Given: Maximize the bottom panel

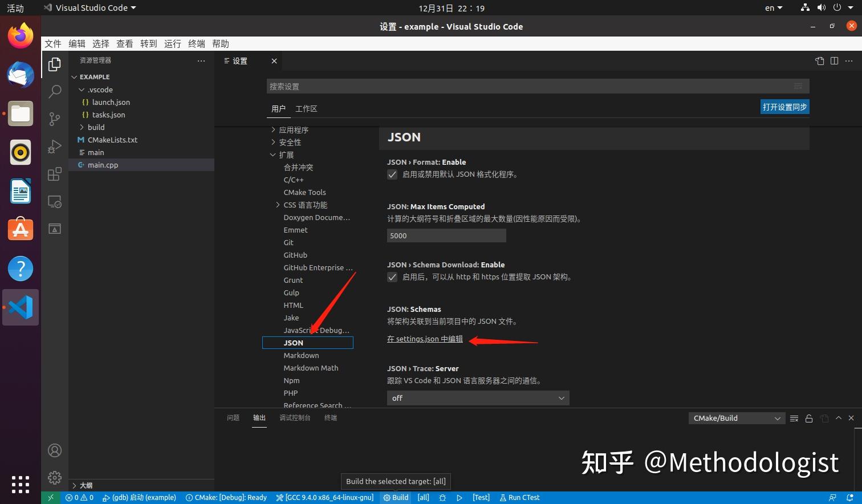Looking at the screenshot, I should point(839,418).
